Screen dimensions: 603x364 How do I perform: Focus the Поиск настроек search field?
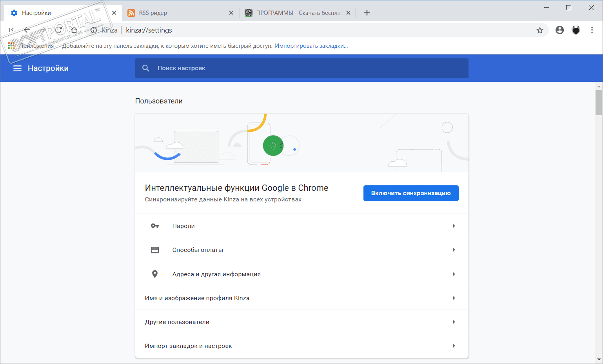(x=302, y=68)
